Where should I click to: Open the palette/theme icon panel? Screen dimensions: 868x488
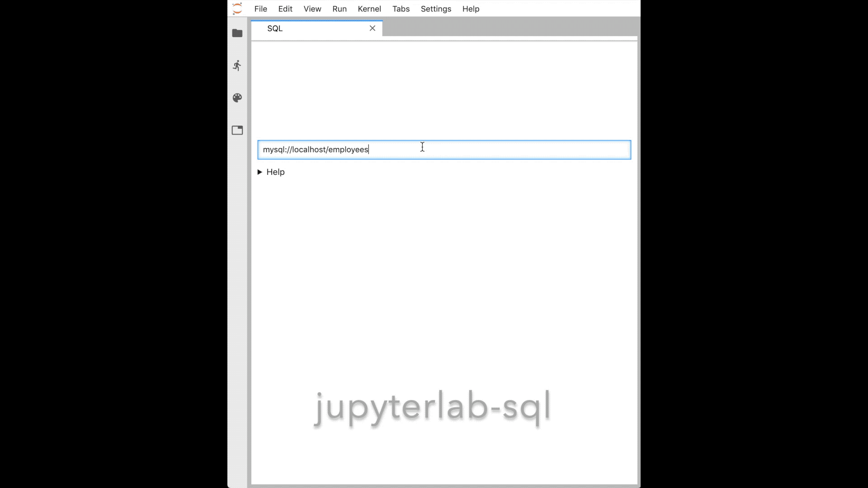[237, 97]
